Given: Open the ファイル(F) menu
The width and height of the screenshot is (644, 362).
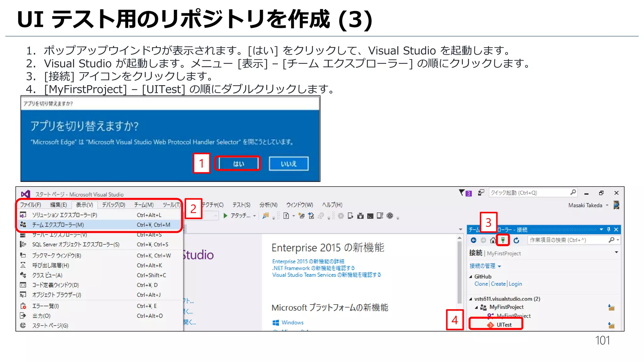Looking at the screenshot, I should tap(31, 205).
